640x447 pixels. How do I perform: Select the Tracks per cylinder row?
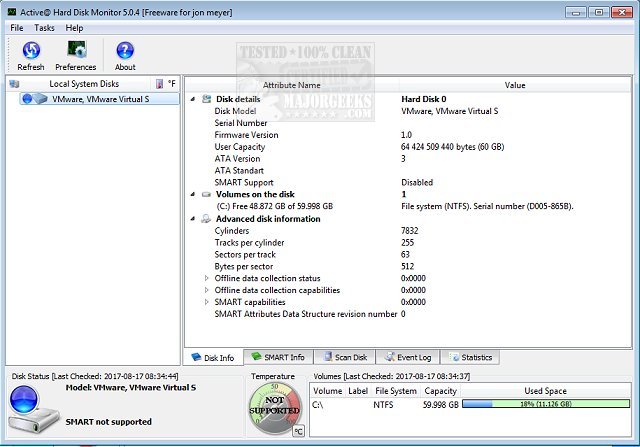click(x=408, y=242)
